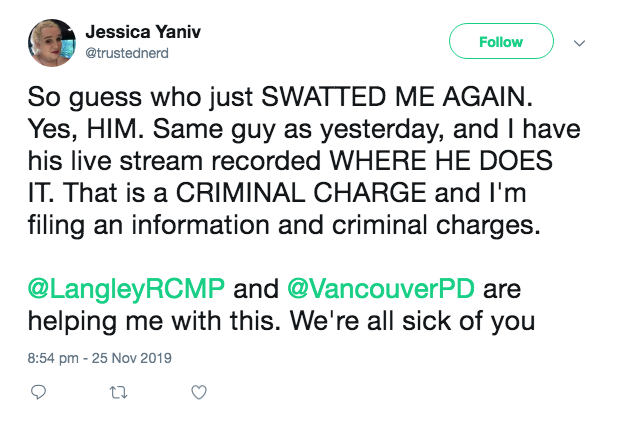Screen dimensions: 627x429
Task: Click the reply speech bubble icon
Action: [x=38, y=392]
